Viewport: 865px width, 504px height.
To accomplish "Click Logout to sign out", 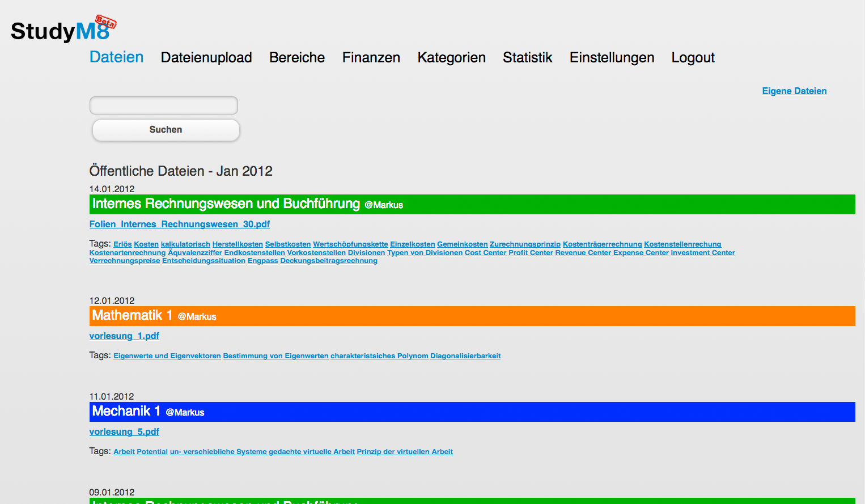I will 693,57.
